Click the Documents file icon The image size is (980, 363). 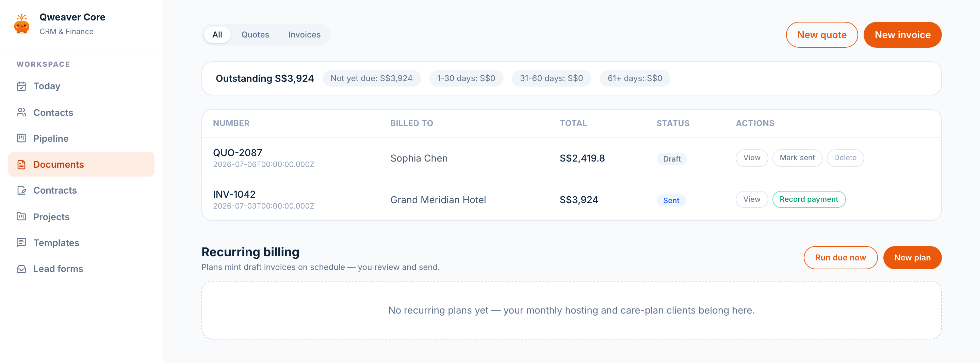(21, 164)
